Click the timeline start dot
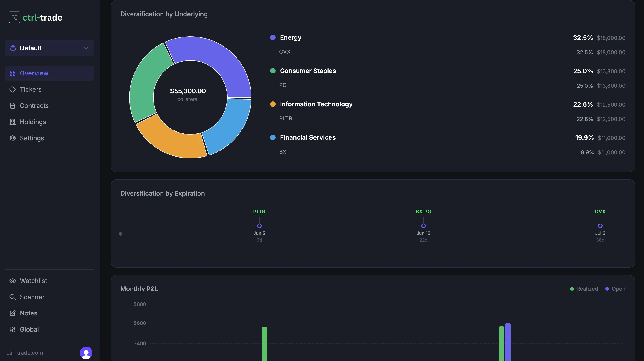Screen dimensions: 644x361 [120, 234]
